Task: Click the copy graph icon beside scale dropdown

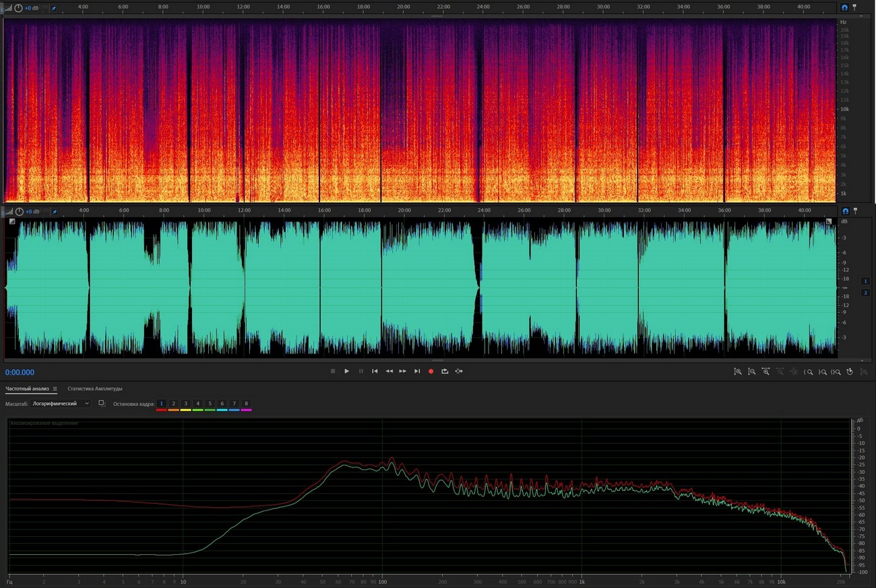Action: (x=102, y=403)
